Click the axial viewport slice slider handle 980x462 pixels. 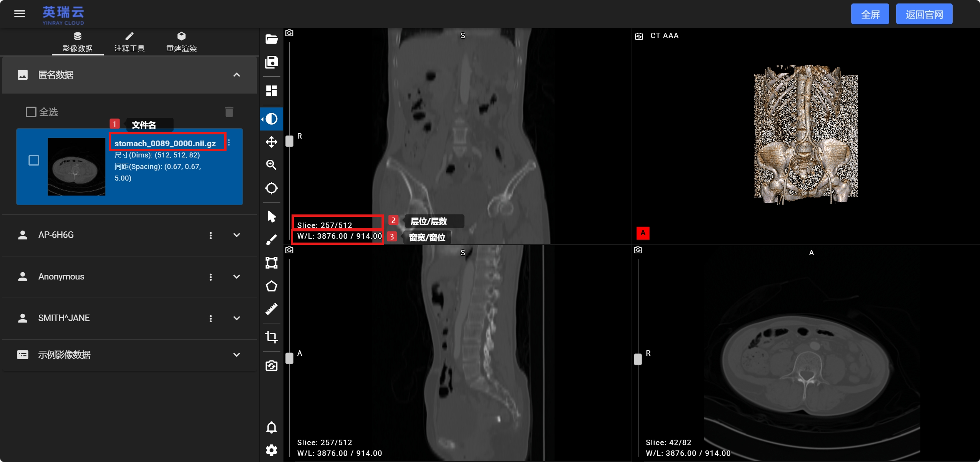[638, 359]
